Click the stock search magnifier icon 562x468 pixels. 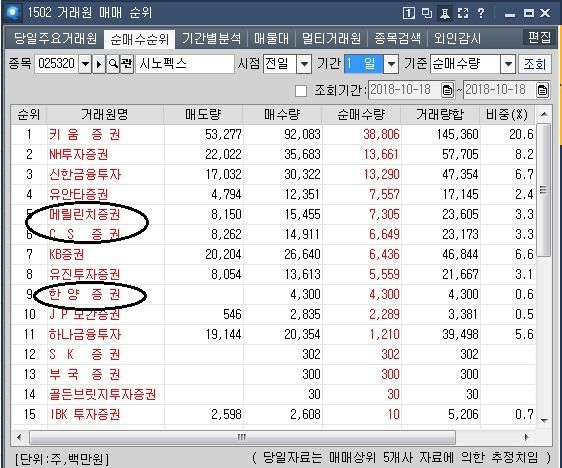point(113,64)
